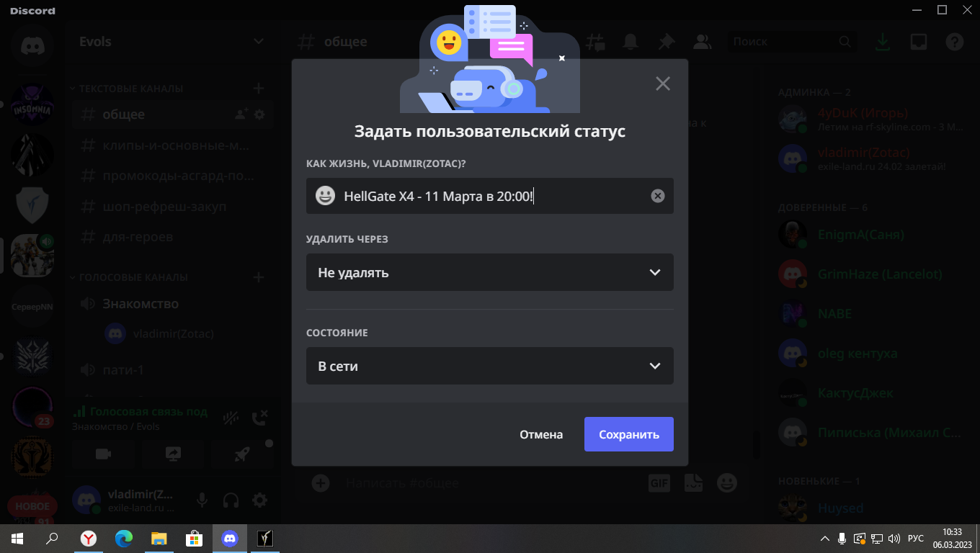This screenshot has width=980, height=553.
Task: Click the Поиск search field
Action: click(x=793, y=42)
